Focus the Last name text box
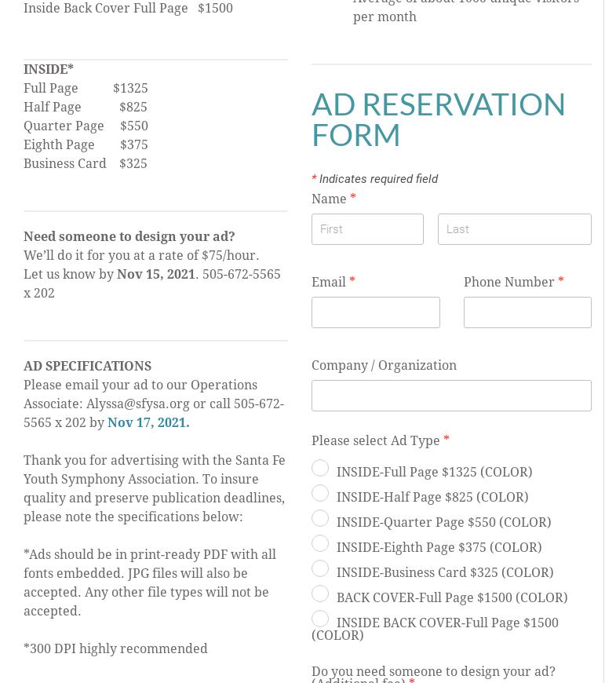The height and width of the screenshot is (683, 616). pyautogui.click(x=515, y=229)
